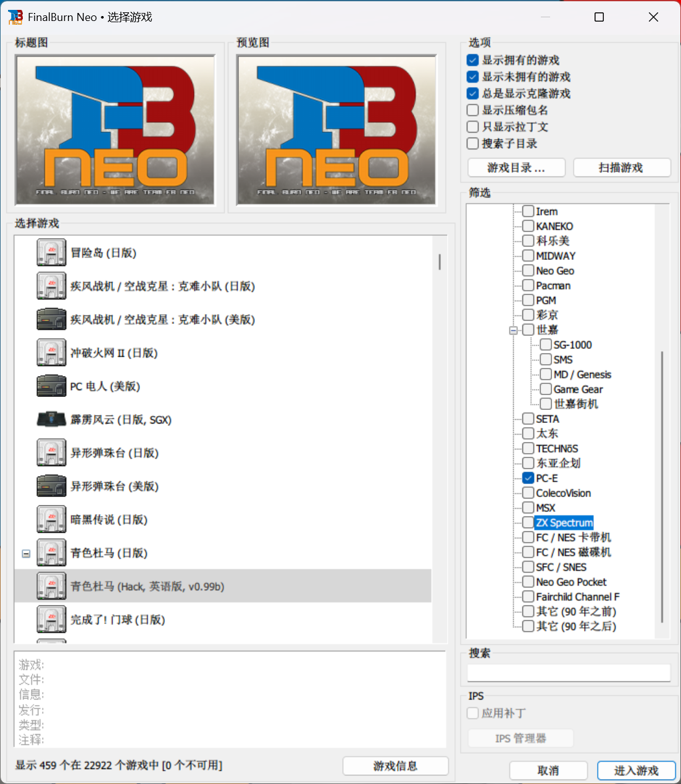Viewport: 681px width, 784px height.
Task: Enable 只显示拉丁文 option
Action: pyautogui.click(x=473, y=127)
